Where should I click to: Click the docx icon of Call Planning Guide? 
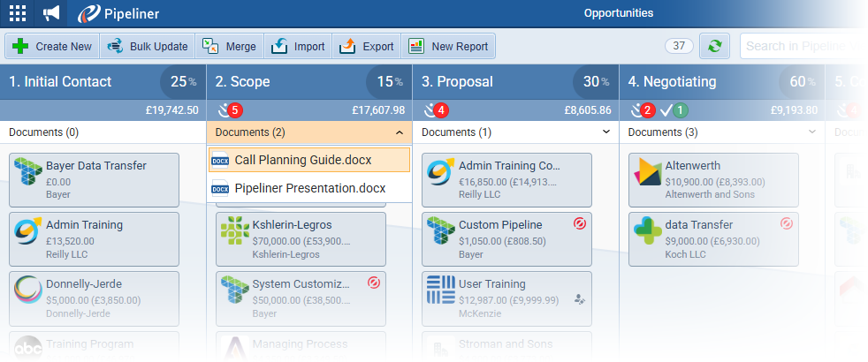coord(220,160)
